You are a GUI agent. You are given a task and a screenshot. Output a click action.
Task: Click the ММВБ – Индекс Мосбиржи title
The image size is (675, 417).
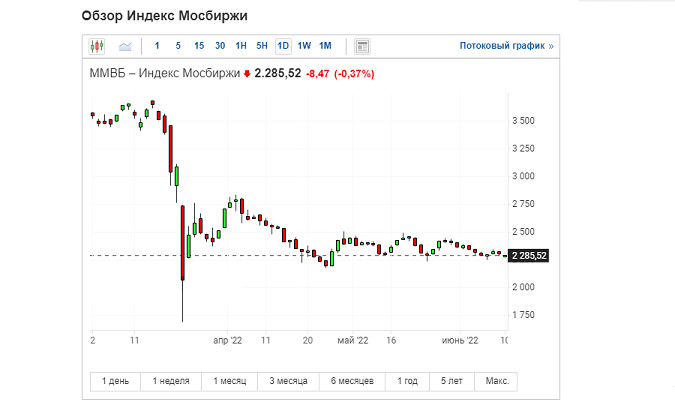click(x=164, y=73)
